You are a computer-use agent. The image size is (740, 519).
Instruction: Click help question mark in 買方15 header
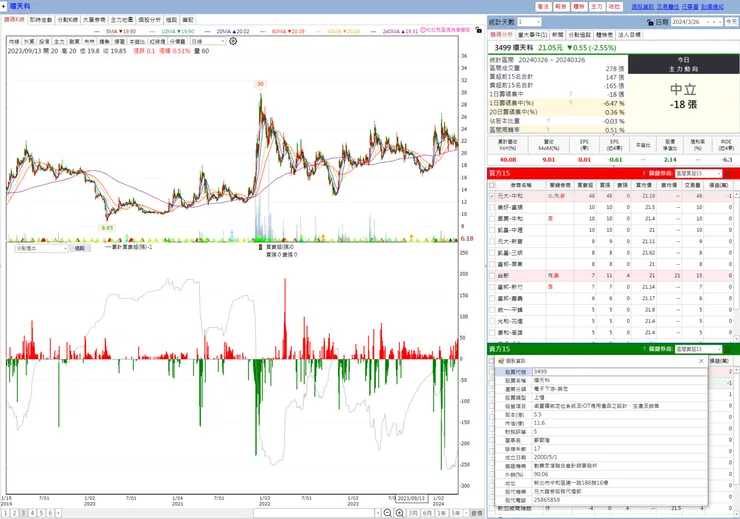pos(644,173)
